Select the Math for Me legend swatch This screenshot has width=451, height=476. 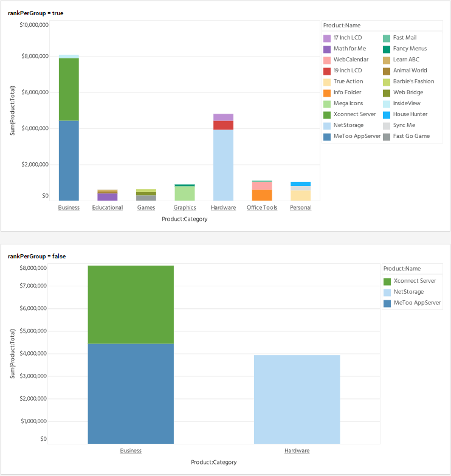point(327,49)
